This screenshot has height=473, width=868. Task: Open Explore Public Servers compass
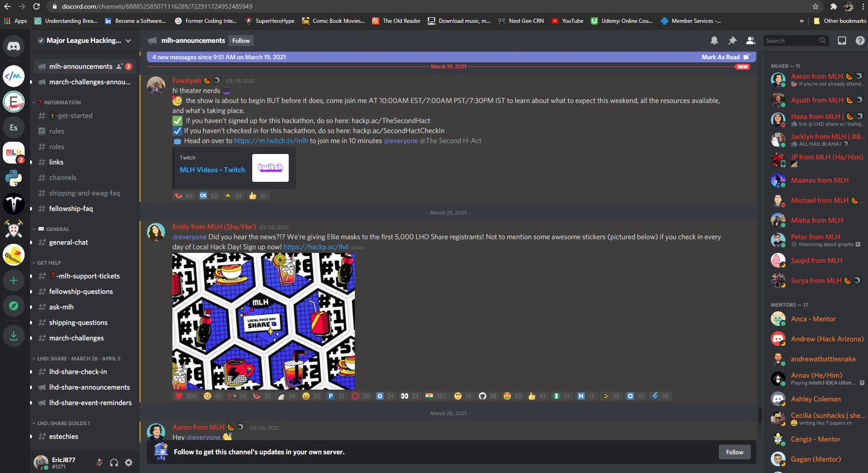click(14, 306)
